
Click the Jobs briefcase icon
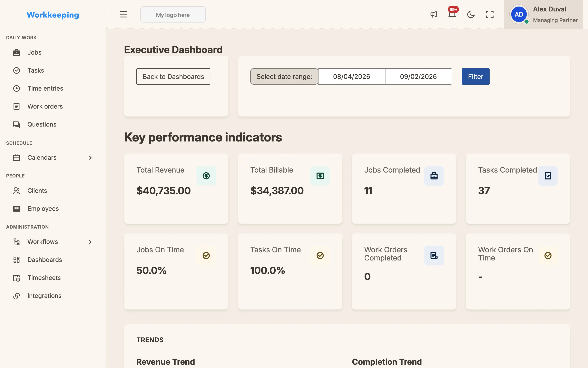click(17, 52)
